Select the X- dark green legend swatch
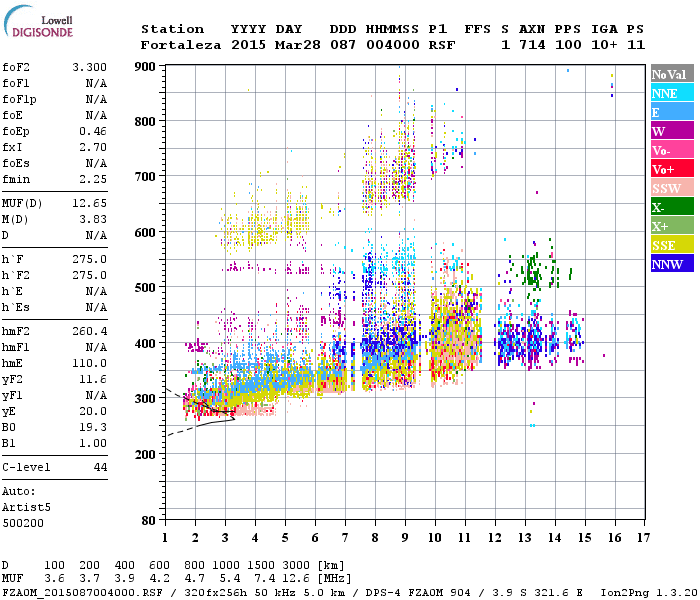 point(672,207)
